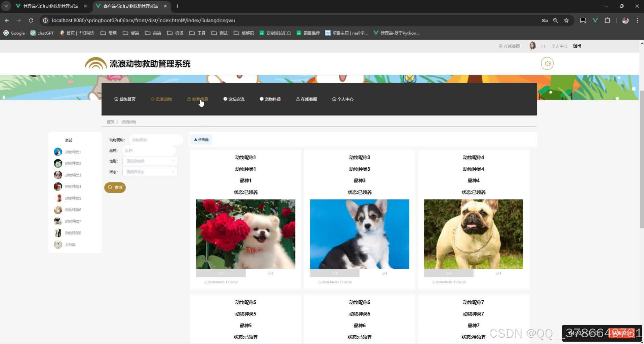Click the green V Vue devtools extension

coord(595,20)
